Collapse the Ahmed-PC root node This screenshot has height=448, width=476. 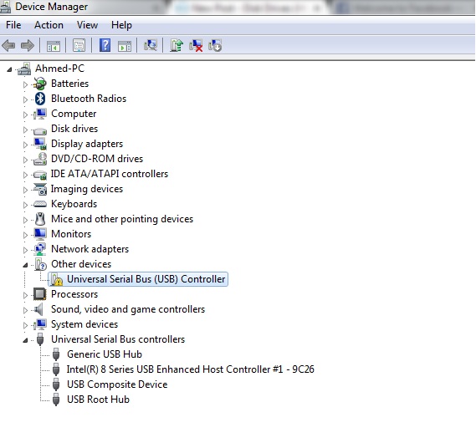pyautogui.click(x=9, y=69)
